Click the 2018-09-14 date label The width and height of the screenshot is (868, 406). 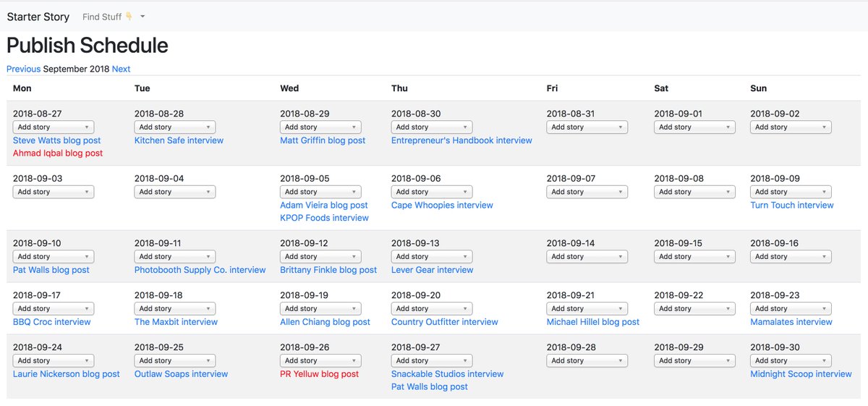coord(571,244)
